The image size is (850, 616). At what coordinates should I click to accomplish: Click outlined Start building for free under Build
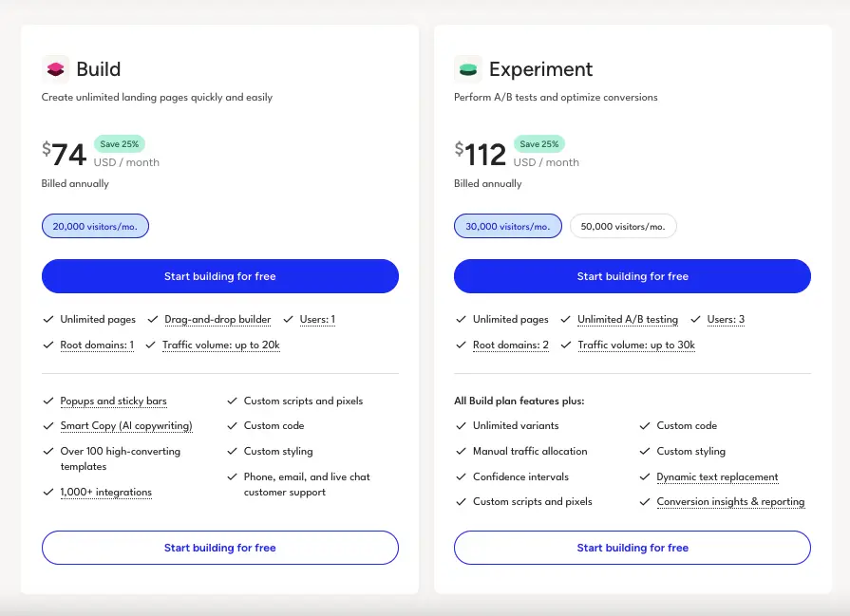pyautogui.click(x=220, y=548)
